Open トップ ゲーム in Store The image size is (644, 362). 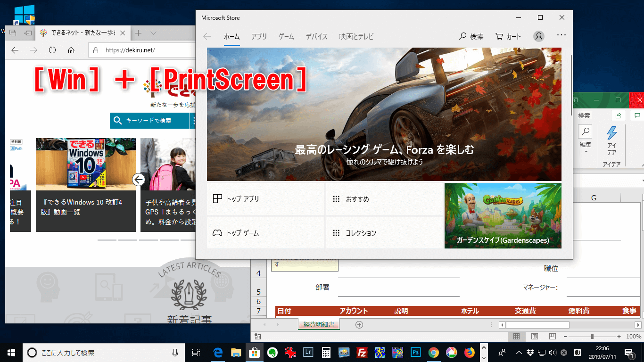point(265,233)
